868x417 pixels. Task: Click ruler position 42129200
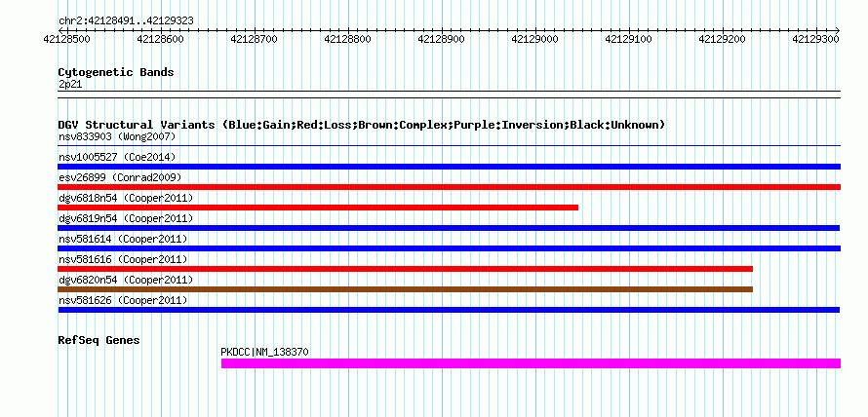pyautogui.click(x=723, y=39)
